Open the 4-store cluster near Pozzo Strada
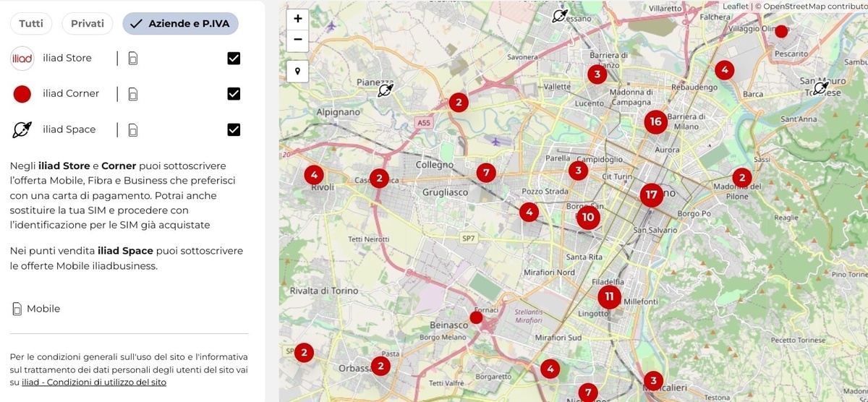 click(x=529, y=212)
